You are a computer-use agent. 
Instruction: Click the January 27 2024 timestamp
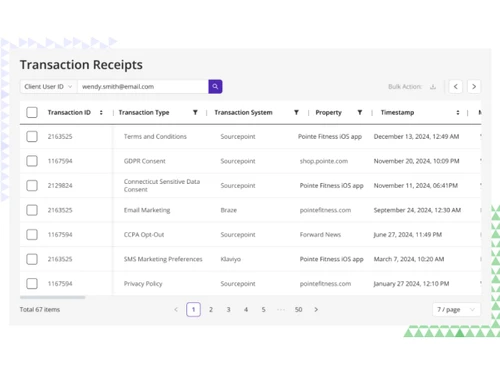(411, 284)
